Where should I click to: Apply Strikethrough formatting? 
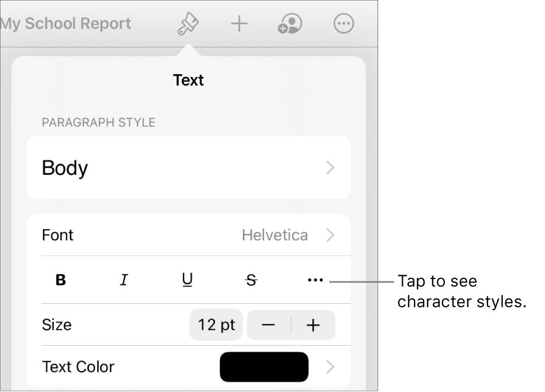[251, 280]
